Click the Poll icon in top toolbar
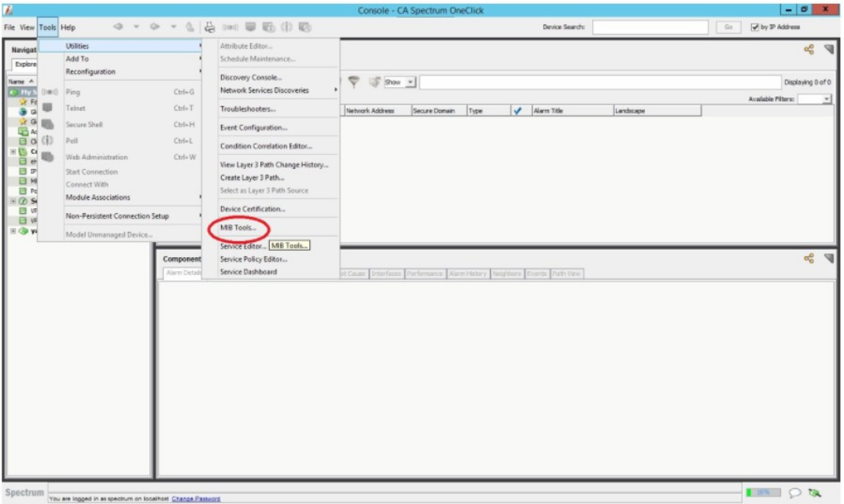Viewport: 844px width, 504px height. pyautogui.click(x=286, y=27)
